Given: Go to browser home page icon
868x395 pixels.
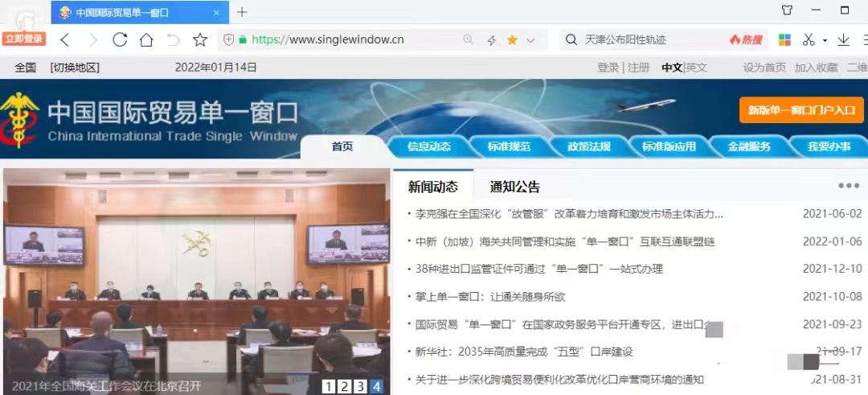Looking at the screenshot, I should click(146, 40).
